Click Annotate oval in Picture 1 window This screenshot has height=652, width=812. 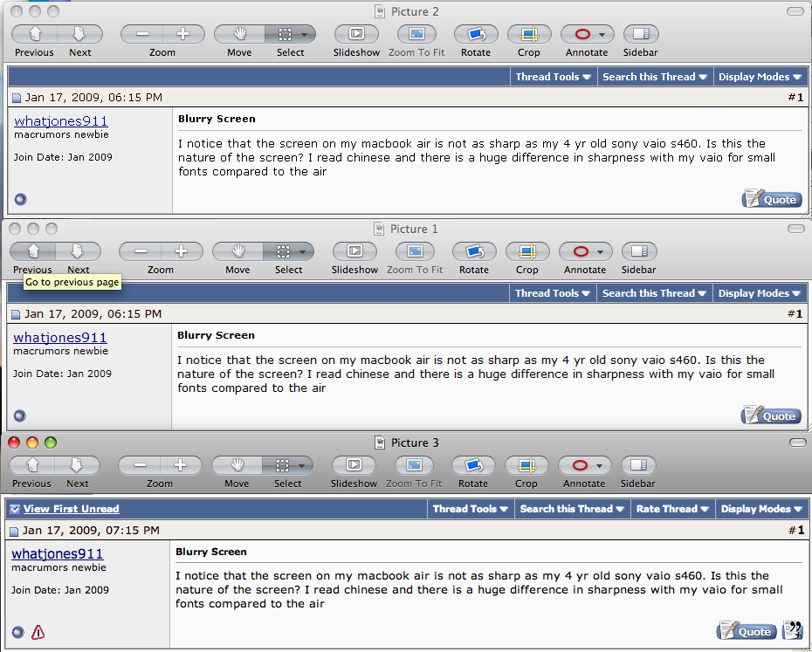coord(581,251)
